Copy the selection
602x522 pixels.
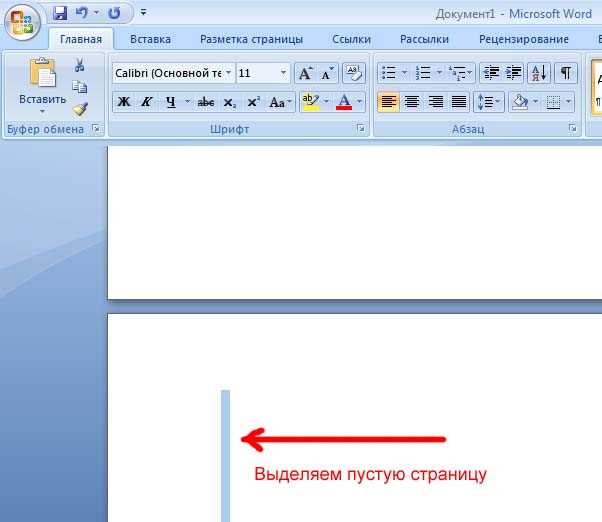pos(79,87)
